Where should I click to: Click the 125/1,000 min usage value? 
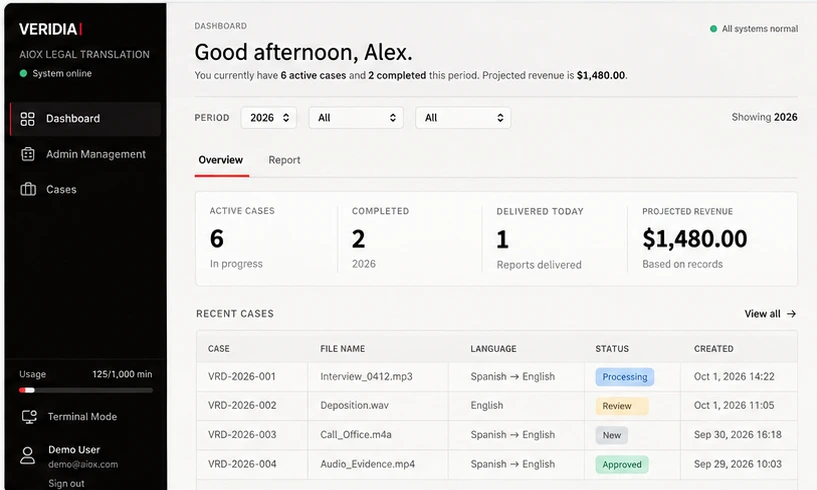click(x=122, y=374)
